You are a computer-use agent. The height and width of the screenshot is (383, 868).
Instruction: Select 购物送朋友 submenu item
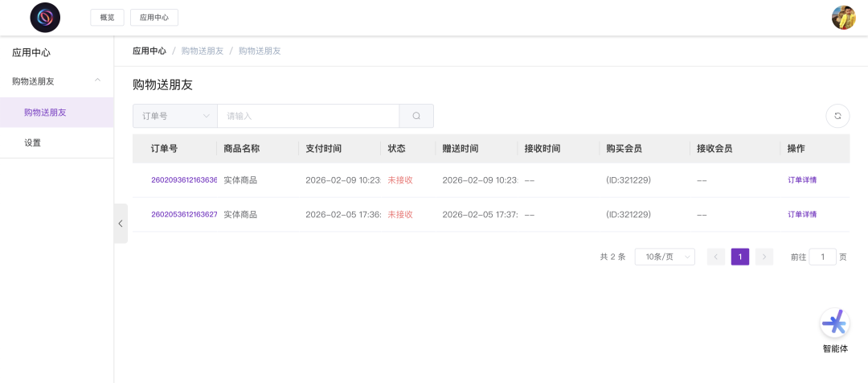pyautogui.click(x=45, y=113)
